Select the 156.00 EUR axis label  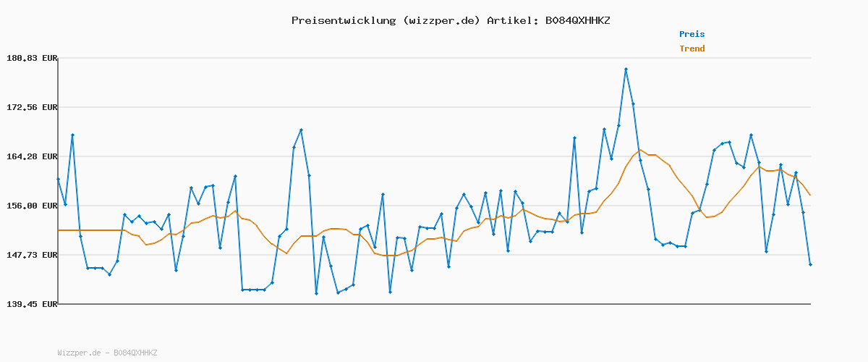(x=30, y=206)
